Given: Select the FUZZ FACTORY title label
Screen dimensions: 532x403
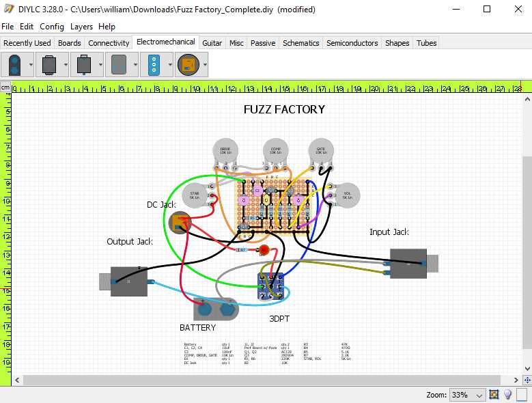Looking at the screenshot, I should point(284,109).
